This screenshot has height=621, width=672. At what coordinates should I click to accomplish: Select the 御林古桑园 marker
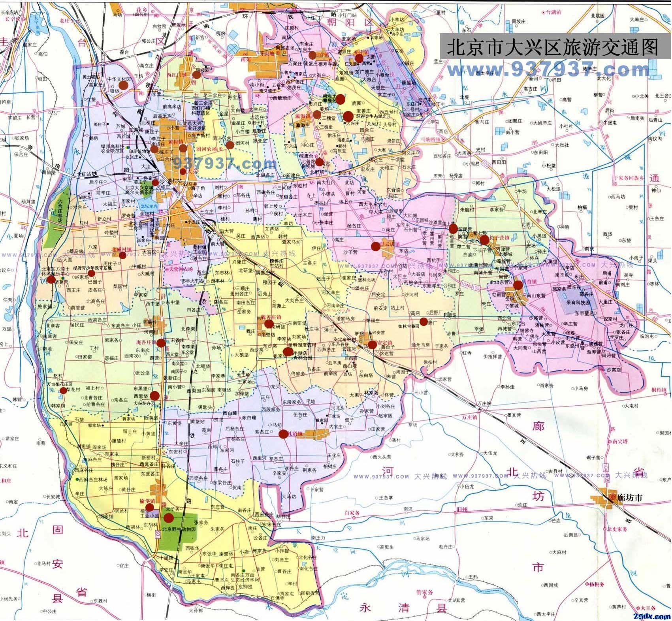(423, 321)
